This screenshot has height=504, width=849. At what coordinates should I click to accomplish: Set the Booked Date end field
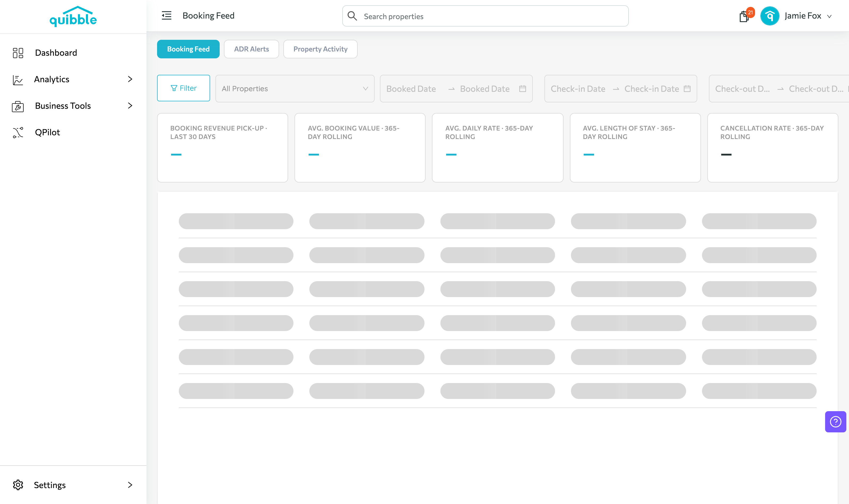485,89
